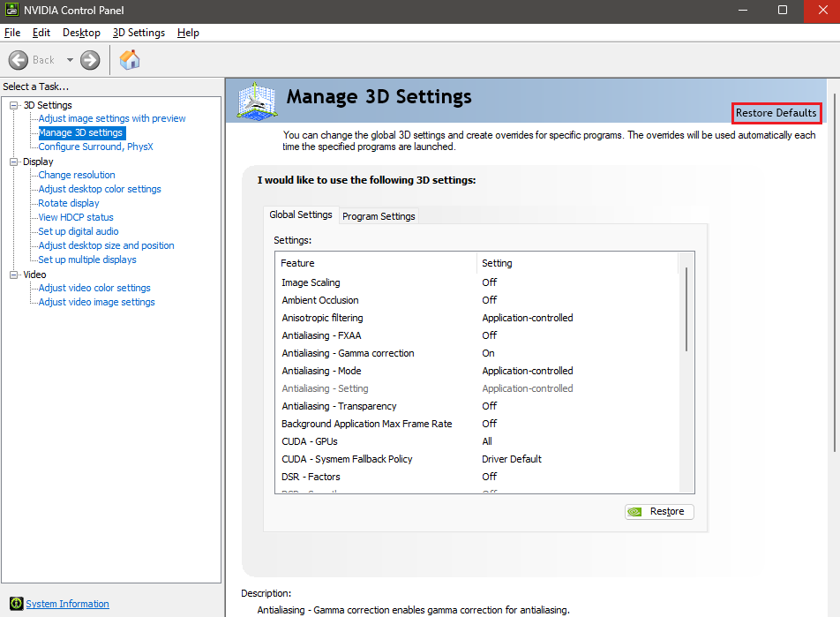Minimize the NVIDIA Control Panel window

click(x=743, y=11)
